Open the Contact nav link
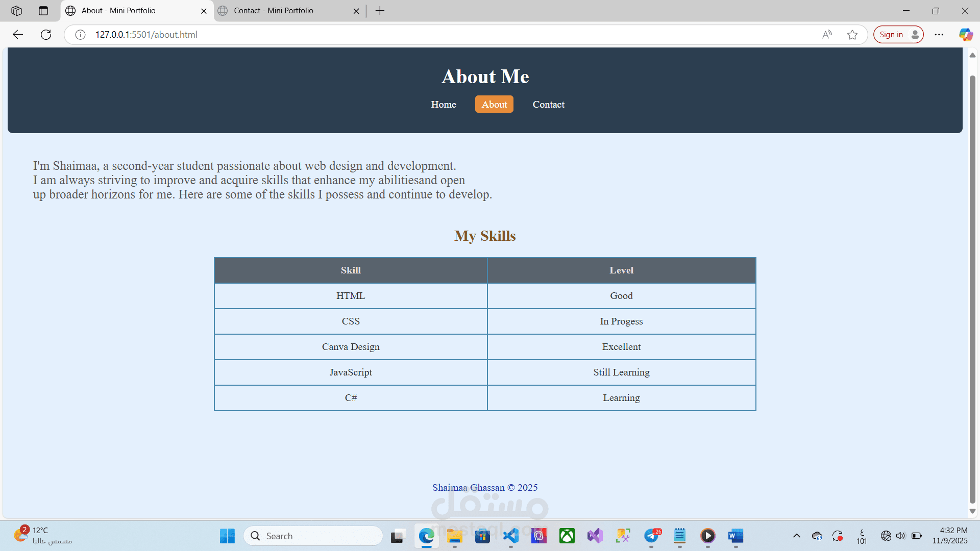This screenshot has width=980, height=551. click(x=548, y=105)
